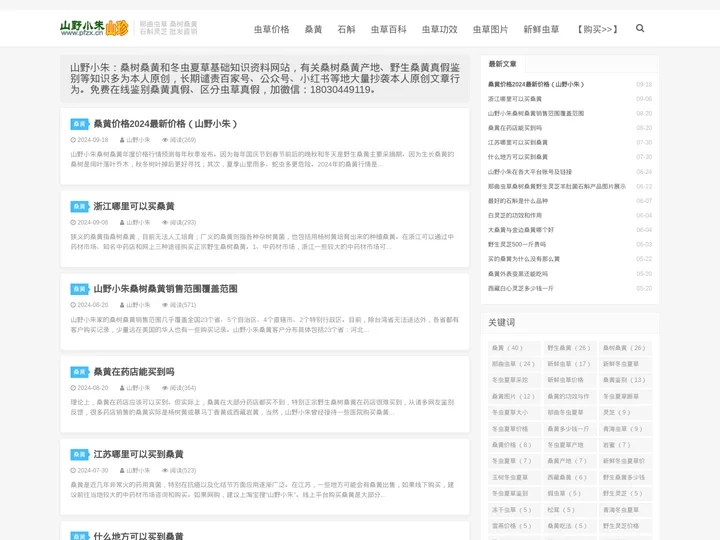
Task: Click keyword tag 新鲜虫草（17）
Action: pyautogui.click(x=568, y=364)
